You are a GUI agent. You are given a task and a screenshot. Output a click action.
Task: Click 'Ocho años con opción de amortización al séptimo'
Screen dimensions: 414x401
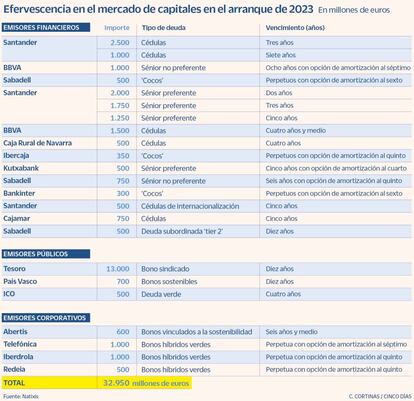coord(338,68)
